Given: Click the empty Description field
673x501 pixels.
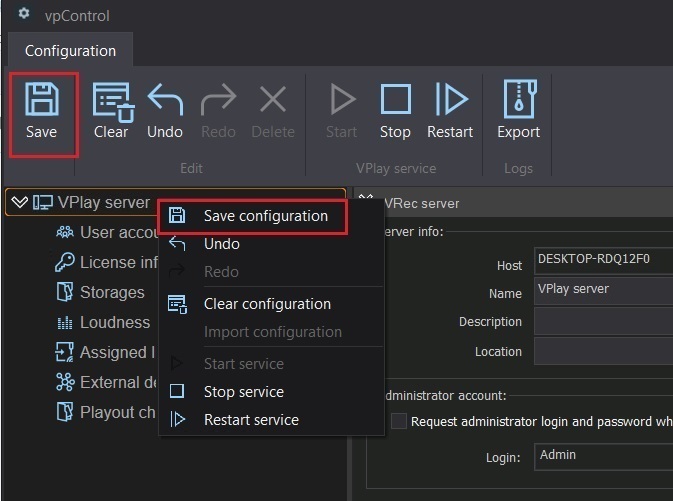Looking at the screenshot, I should point(603,321).
